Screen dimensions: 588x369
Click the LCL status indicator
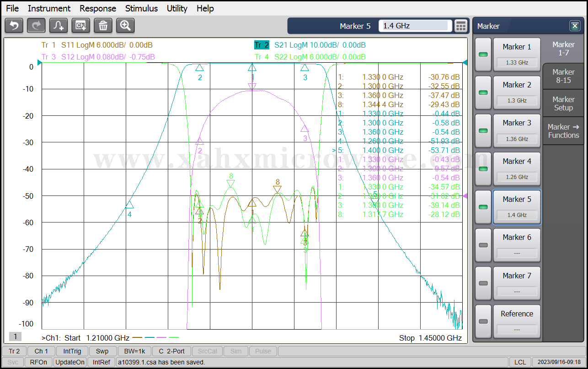520,362
